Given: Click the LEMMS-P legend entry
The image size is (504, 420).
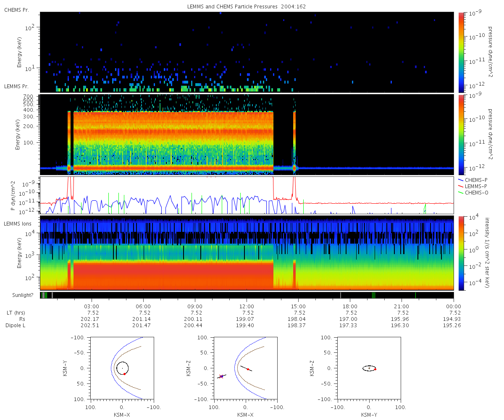Looking at the screenshot, I should point(472,186).
